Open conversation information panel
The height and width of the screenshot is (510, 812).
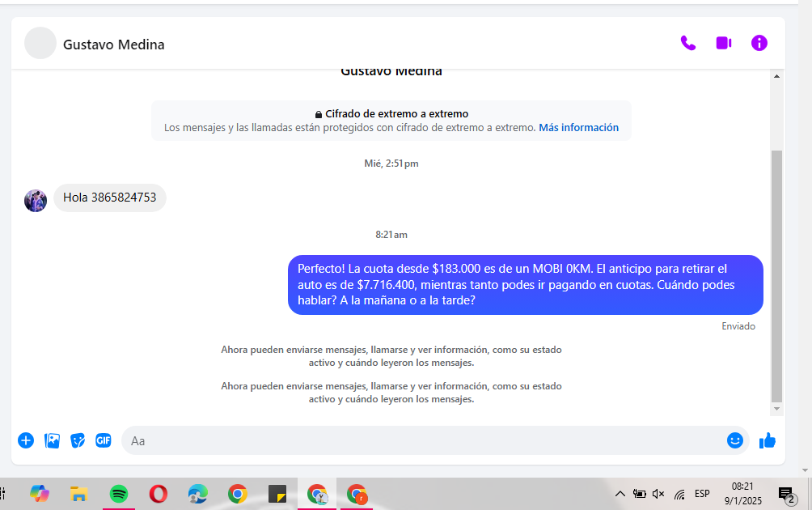pos(759,43)
